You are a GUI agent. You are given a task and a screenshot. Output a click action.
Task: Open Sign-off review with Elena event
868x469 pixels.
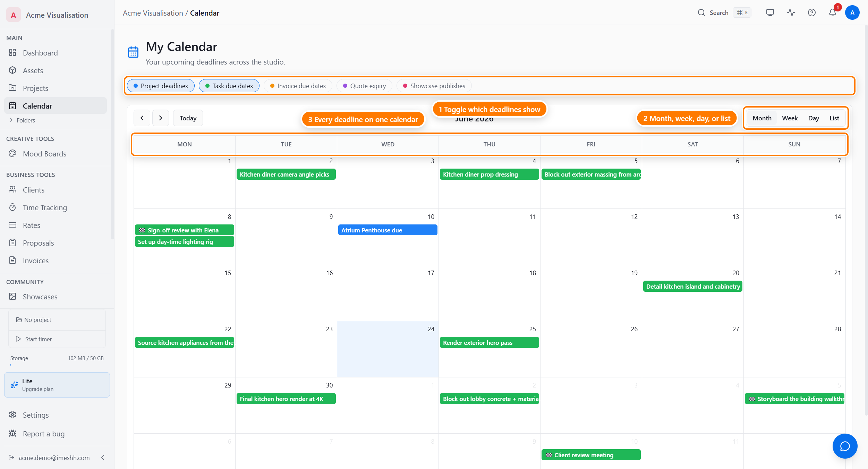pyautogui.click(x=184, y=230)
